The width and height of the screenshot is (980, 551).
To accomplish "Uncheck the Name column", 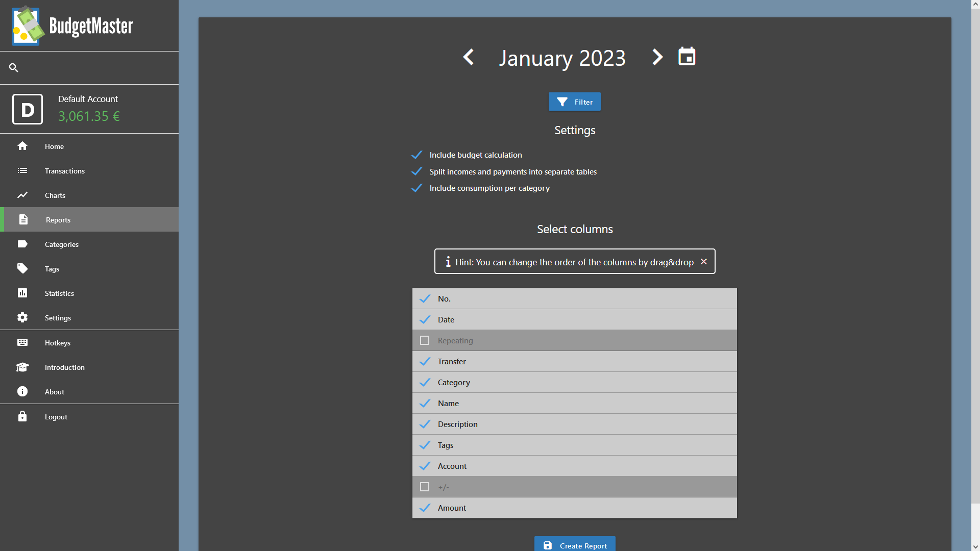I will pos(425,403).
